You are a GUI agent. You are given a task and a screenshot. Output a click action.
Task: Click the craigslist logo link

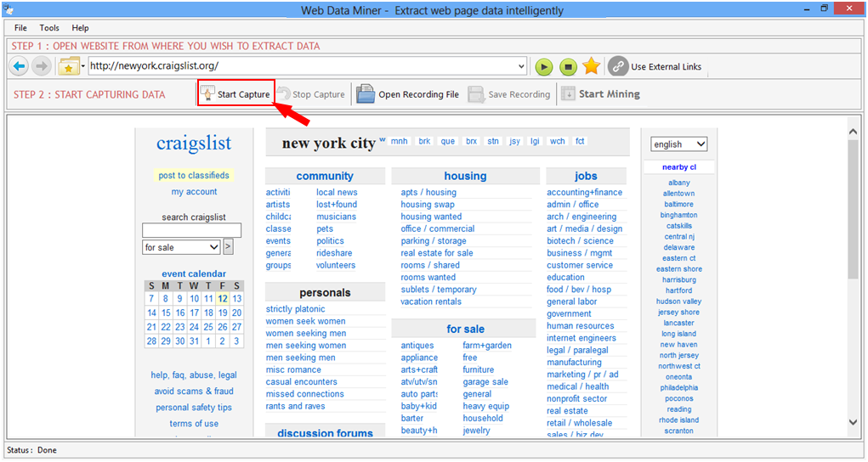194,144
